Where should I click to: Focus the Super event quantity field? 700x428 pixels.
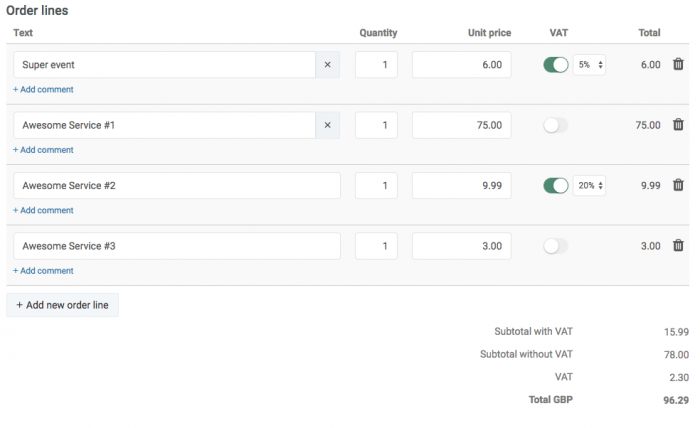(376, 65)
